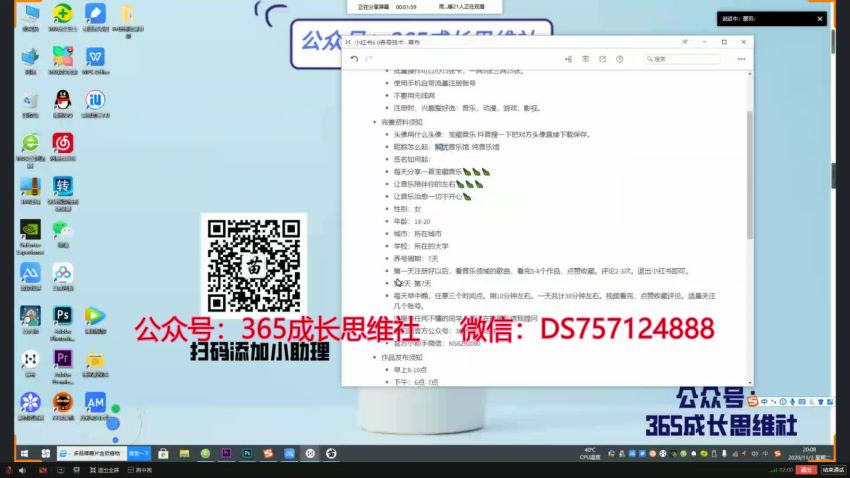Screen dimensions: 850x478
Task: Click the taskbar IE search box
Action: point(92,454)
